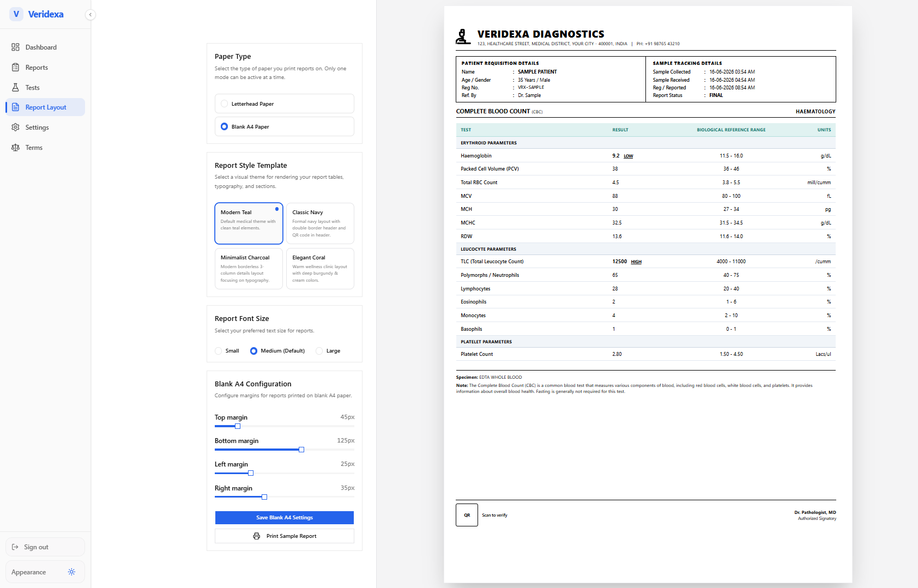This screenshot has height=588, width=918.
Task: Click the Settings gear icon
Action: tap(15, 128)
